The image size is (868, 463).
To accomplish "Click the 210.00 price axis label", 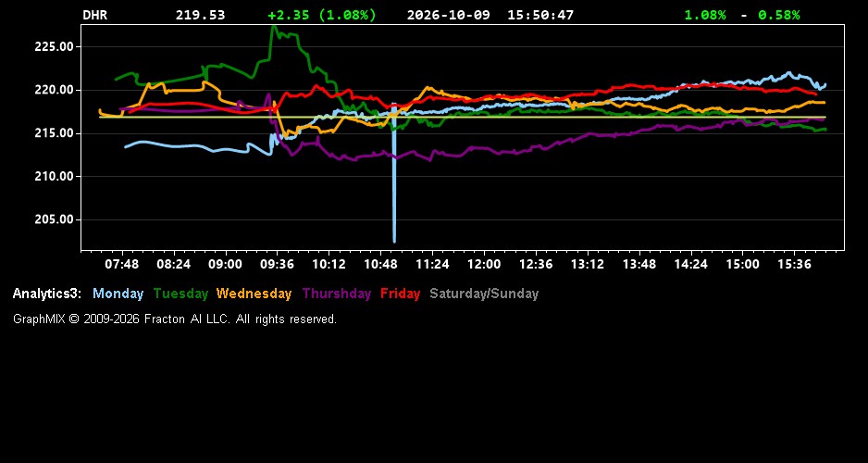I will [x=55, y=177].
